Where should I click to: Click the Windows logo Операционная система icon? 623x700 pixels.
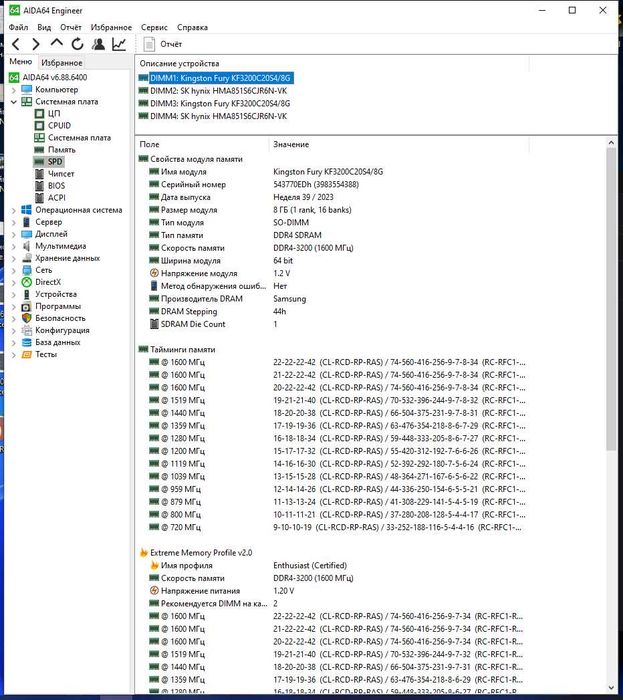click(x=27, y=210)
